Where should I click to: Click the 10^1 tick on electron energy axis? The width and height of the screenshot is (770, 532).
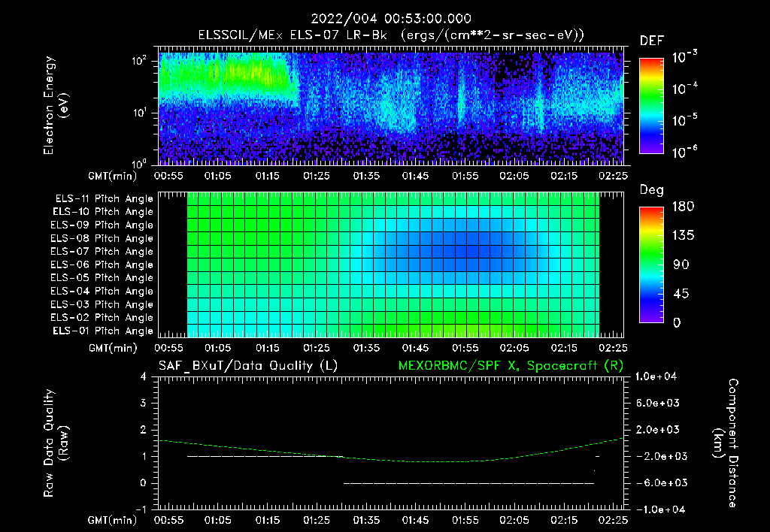click(139, 113)
